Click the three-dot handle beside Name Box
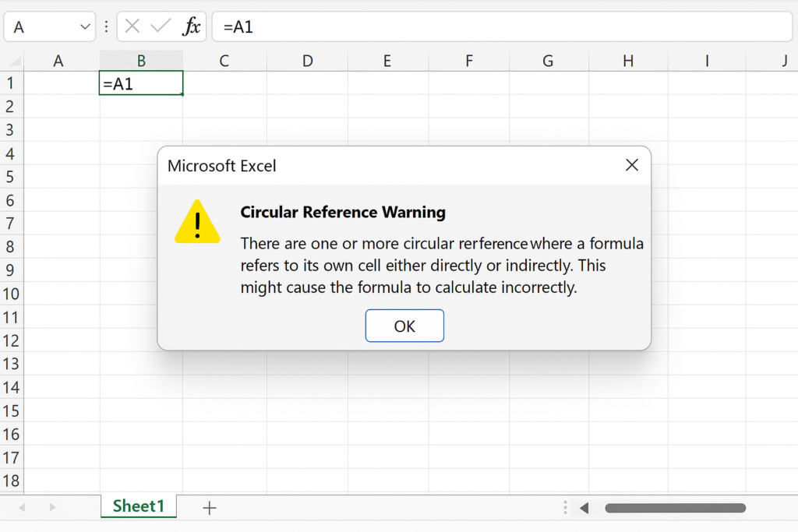798x532 pixels. coord(107,26)
